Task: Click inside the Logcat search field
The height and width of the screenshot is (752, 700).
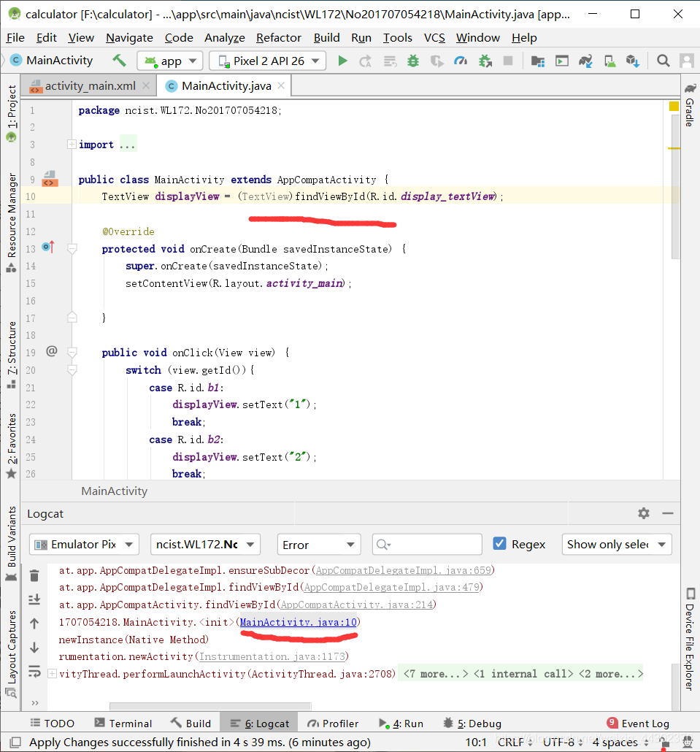Action: tap(427, 544)
